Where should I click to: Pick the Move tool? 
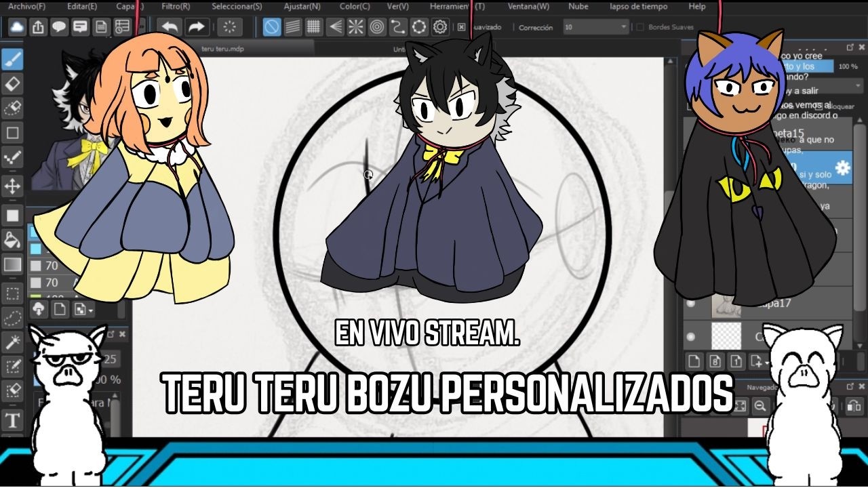[x=12, y=185]
